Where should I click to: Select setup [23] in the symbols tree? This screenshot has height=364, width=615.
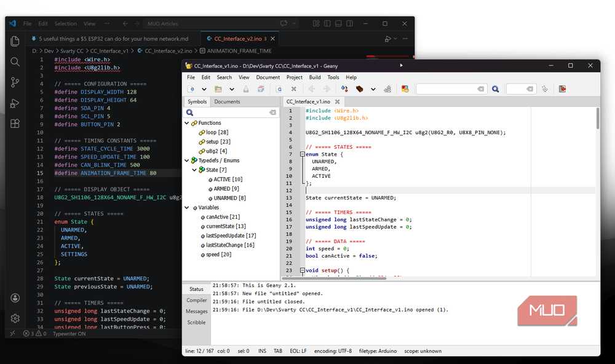[218, 141]
